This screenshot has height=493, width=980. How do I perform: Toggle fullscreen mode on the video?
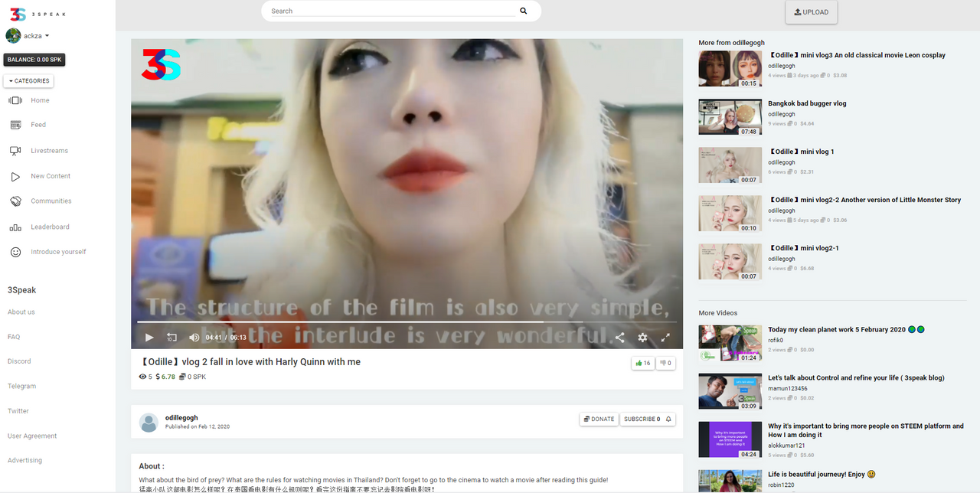pyautogui.click(x=665, y=338)
